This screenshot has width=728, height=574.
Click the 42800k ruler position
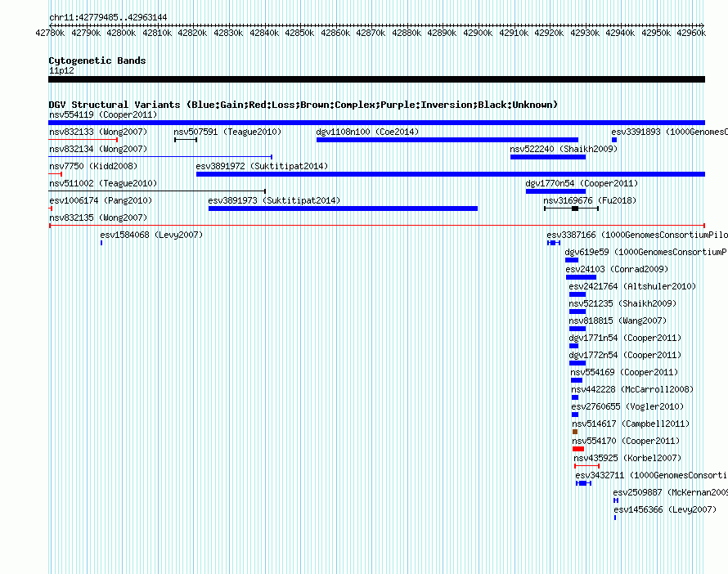(x=121, y=33)
